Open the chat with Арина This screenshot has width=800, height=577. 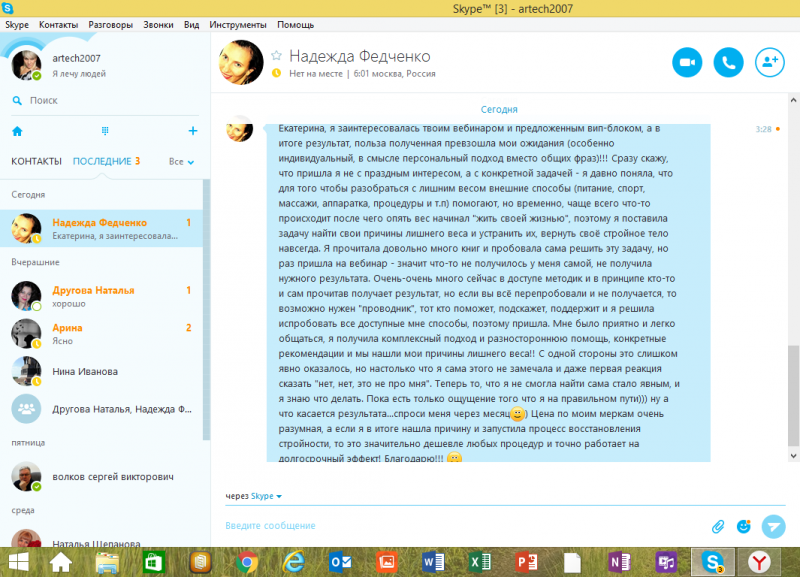[102, 334]
